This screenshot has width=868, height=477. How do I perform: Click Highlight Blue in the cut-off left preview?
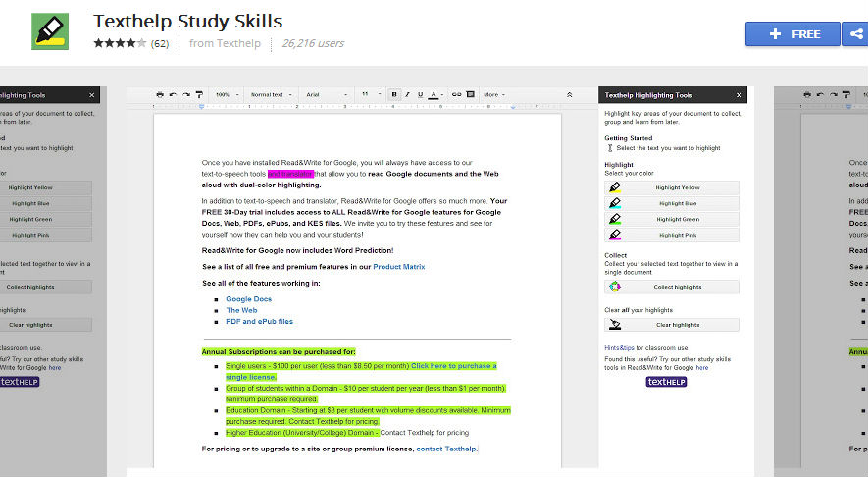[45, 203]
